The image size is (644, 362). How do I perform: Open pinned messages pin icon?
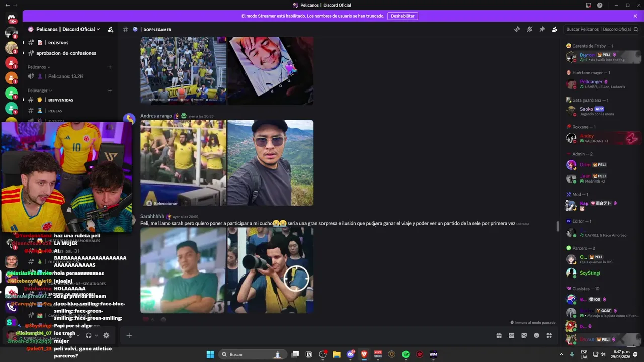click(x=542, y=29)
